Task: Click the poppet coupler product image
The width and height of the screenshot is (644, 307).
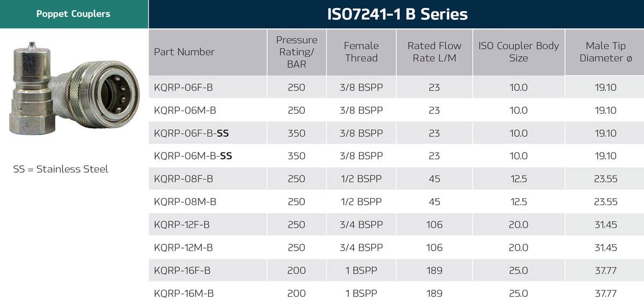Action: pyautogui.click(x=74, y=89)
